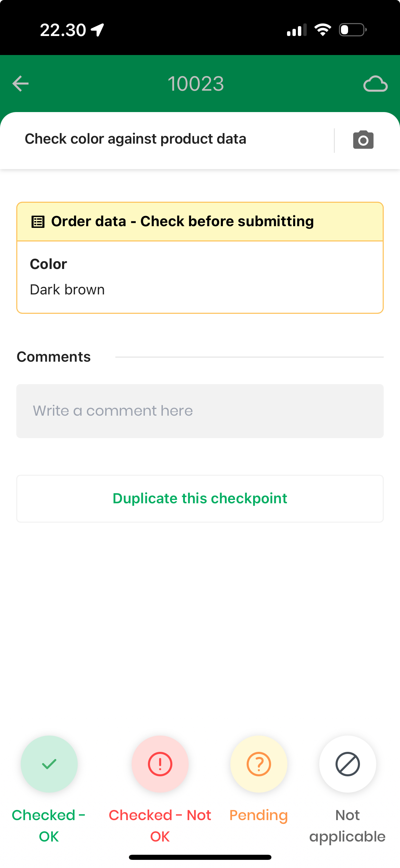Mark checkpoint as Checked - Not OK label

(x=160, y=826)
